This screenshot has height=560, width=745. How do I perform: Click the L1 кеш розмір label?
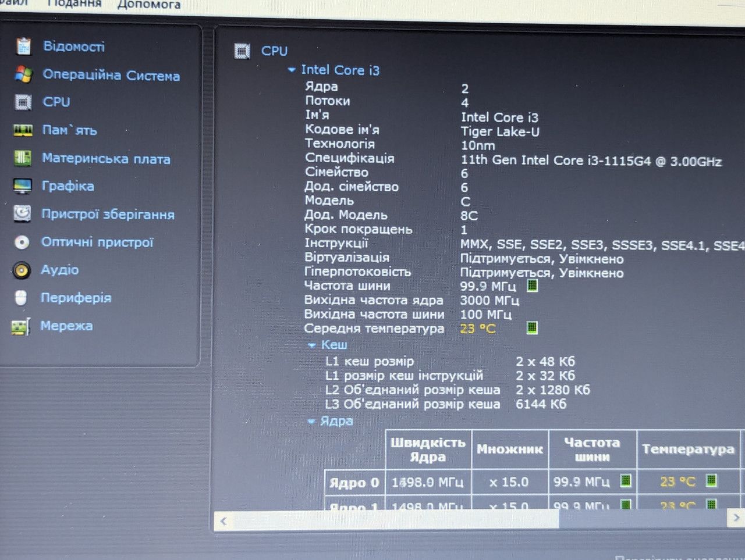click(x=370, y=362)
